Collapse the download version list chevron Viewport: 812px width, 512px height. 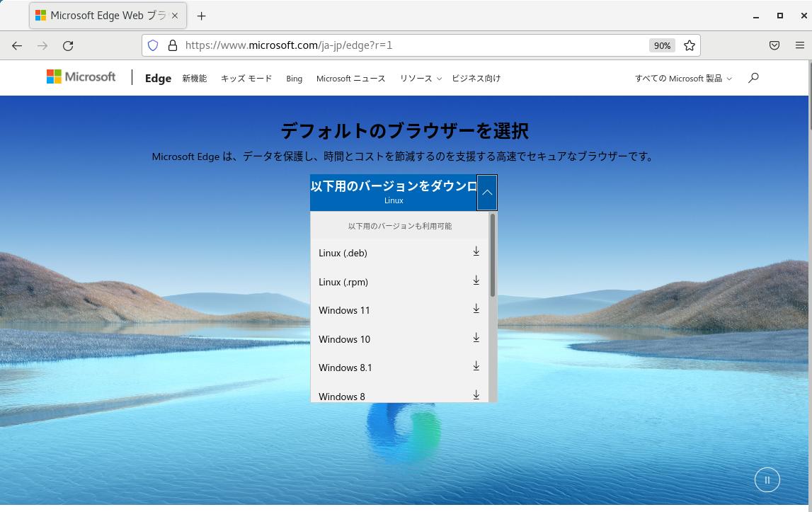(487, 192)
